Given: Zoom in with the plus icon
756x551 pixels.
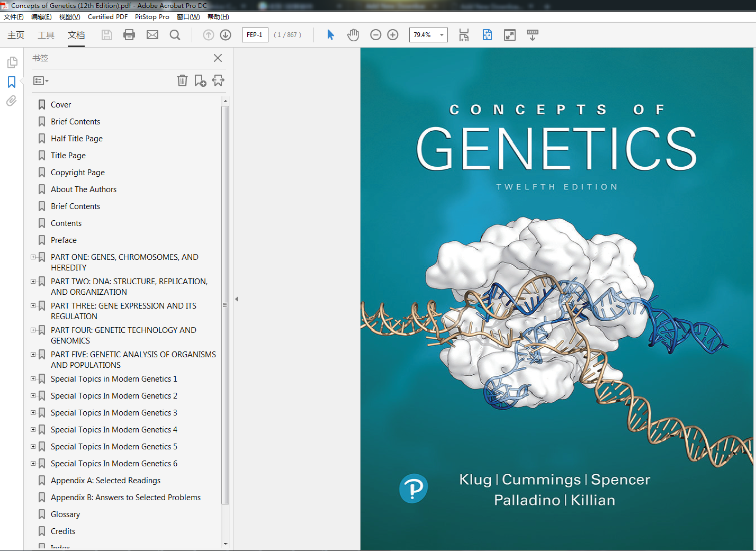Looking at the screenshot, I should pyautogui.click(x=393, y=35).
